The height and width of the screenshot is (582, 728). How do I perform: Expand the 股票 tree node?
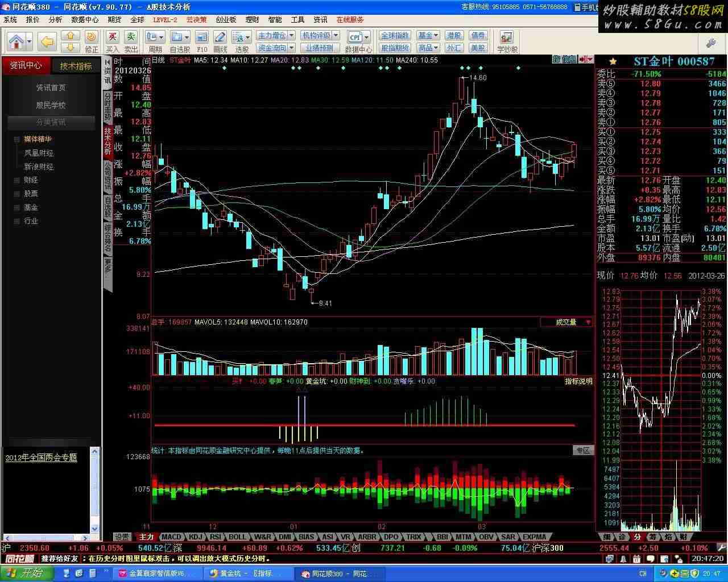[17, 194]
